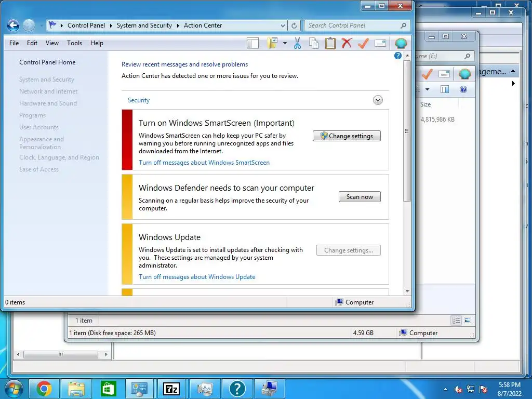Image resolution: width=532 pixels, height=399 pixels.
Task: Click the Back arrow in Action Center window
Action: point(13,25)
